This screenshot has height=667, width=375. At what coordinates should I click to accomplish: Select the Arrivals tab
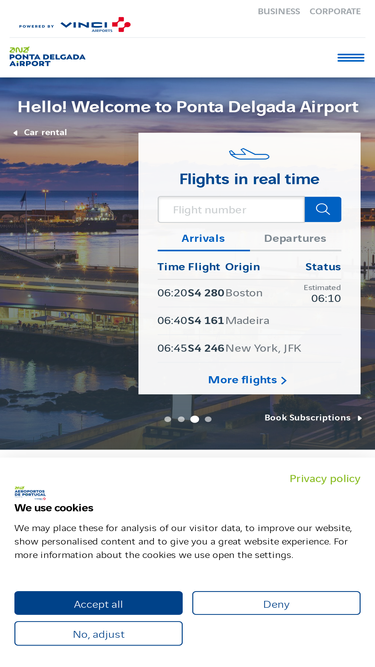(x=203, y=238)
